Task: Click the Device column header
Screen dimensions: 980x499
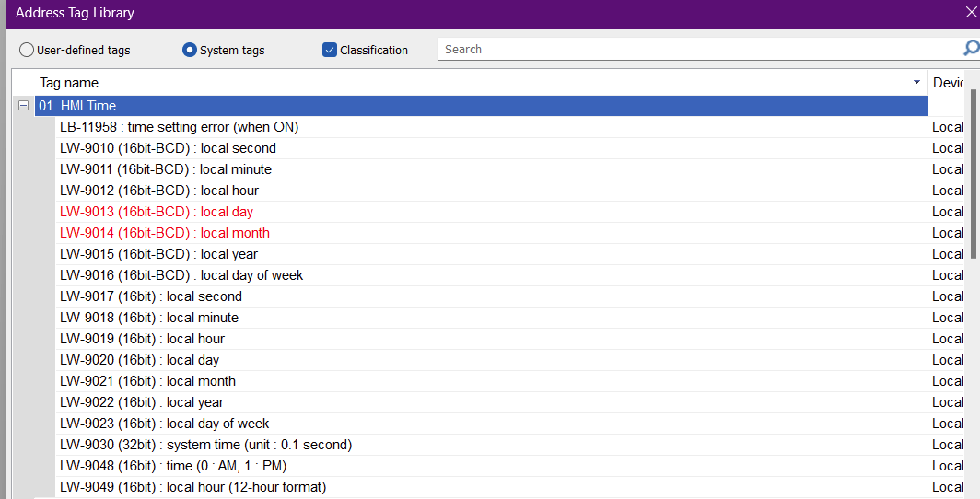Action: (x=949, y=83)
